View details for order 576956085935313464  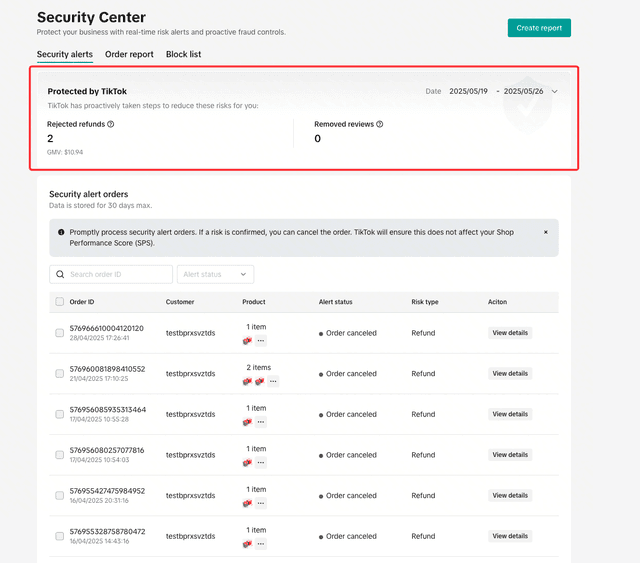(510, 414)
